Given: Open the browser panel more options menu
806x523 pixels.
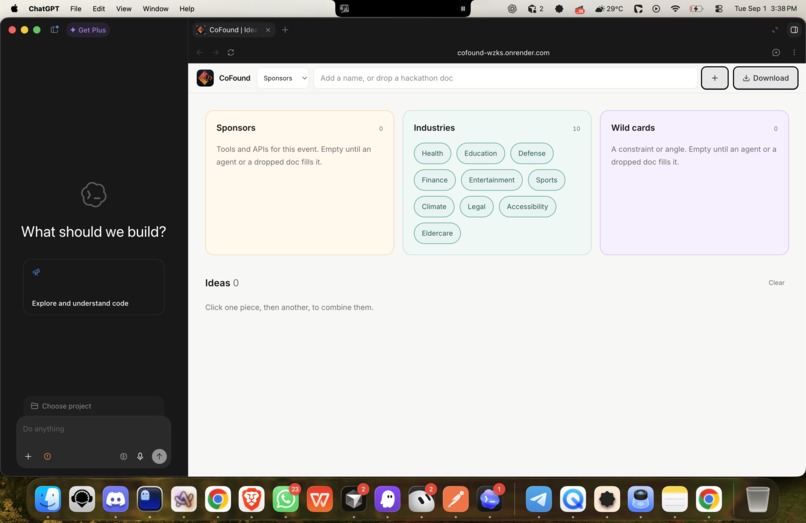Looking at the screenshot, I should [794, 52].
